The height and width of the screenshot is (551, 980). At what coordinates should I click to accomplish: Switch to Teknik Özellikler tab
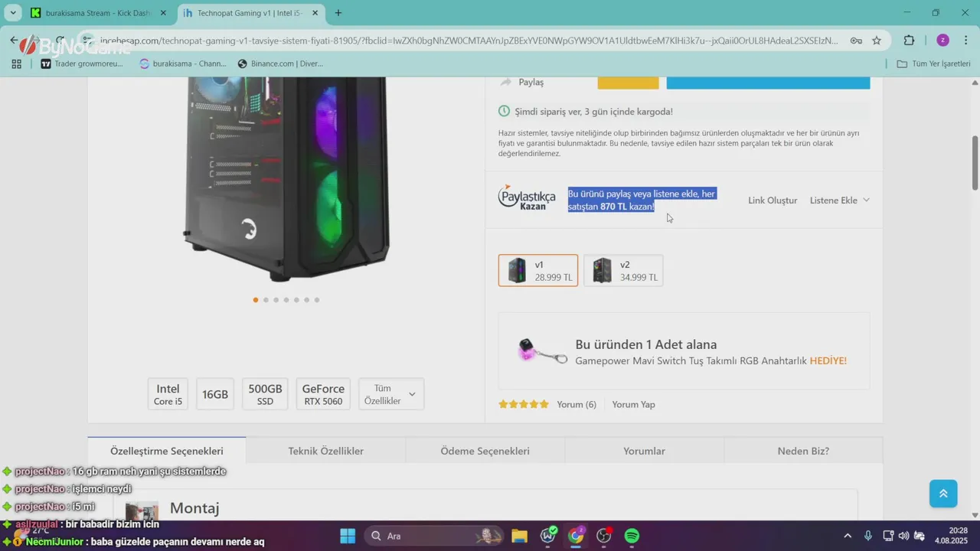coord(326,451)
